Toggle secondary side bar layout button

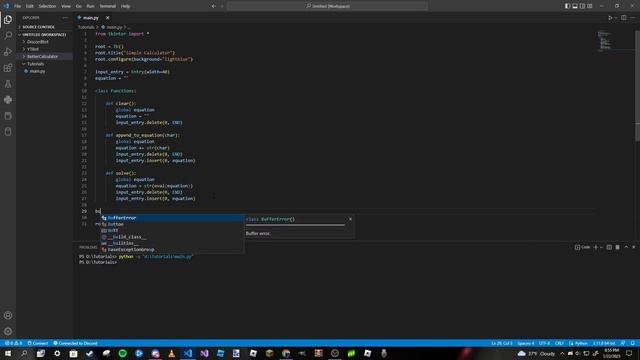(x=582, y=6)
